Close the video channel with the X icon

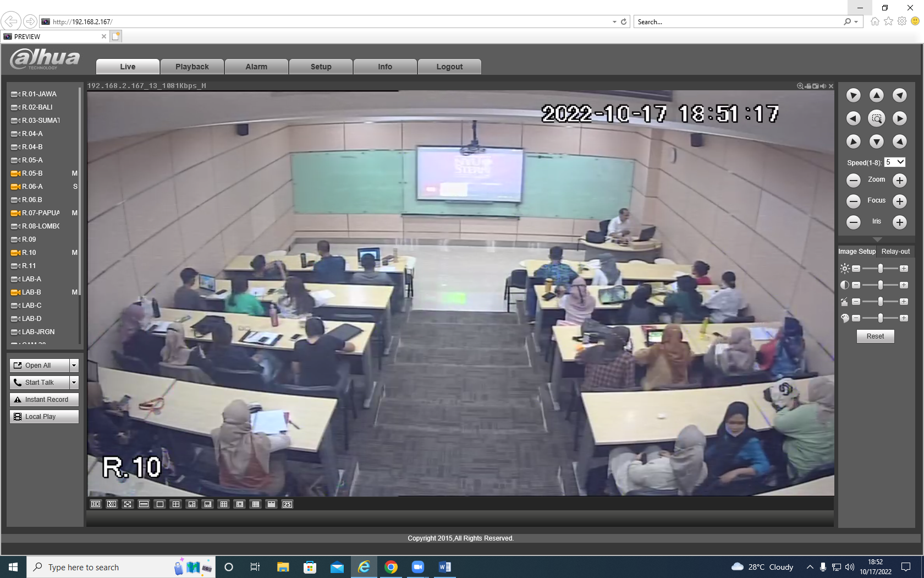[831, 86]
